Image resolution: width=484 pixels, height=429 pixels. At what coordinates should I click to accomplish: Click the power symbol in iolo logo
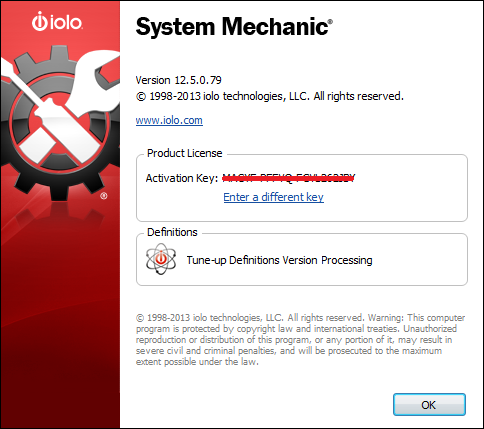[x=40, y=21]
